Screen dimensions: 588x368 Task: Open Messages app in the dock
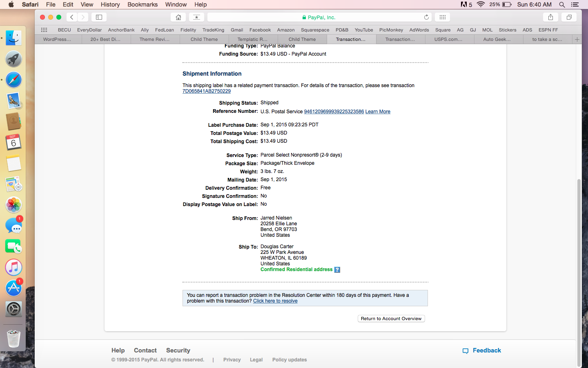coord(13,226)
